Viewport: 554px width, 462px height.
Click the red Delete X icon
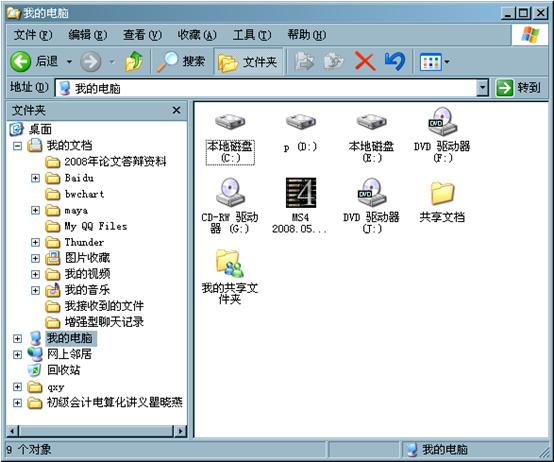click(x=365, y=61)
